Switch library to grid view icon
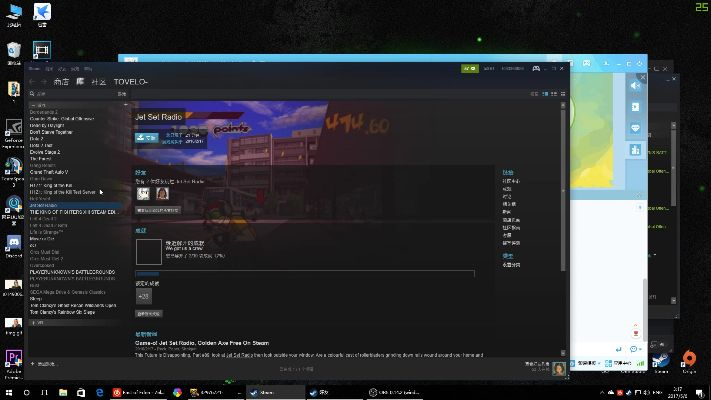 563,94
